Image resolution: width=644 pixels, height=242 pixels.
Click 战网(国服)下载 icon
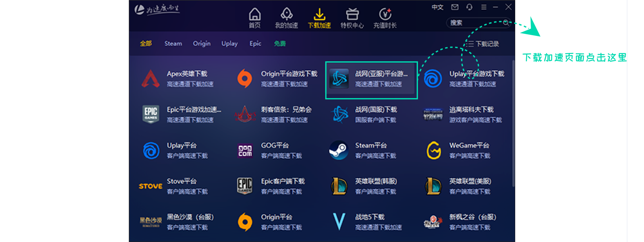tap(340, 114)
